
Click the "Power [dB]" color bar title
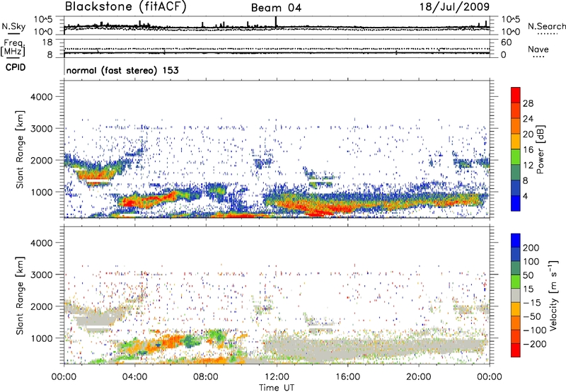click(x=541, y=149)
